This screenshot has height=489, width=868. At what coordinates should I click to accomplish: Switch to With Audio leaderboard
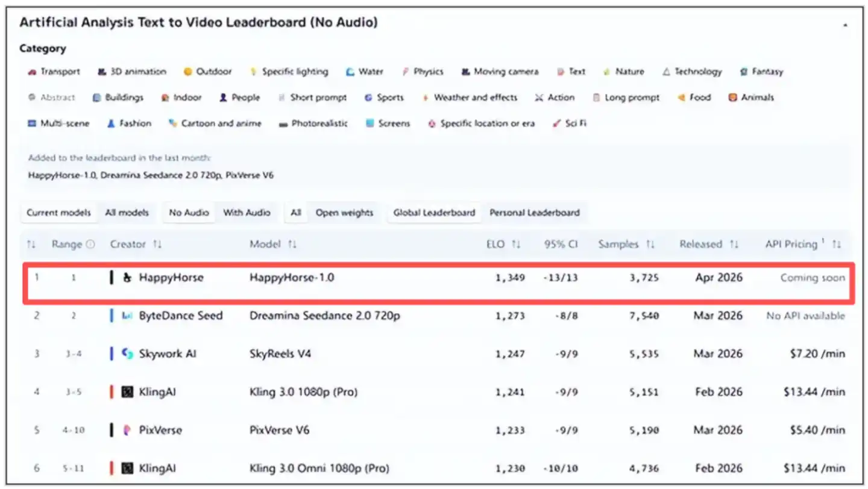pyautogui.click(x=247, y=213)
